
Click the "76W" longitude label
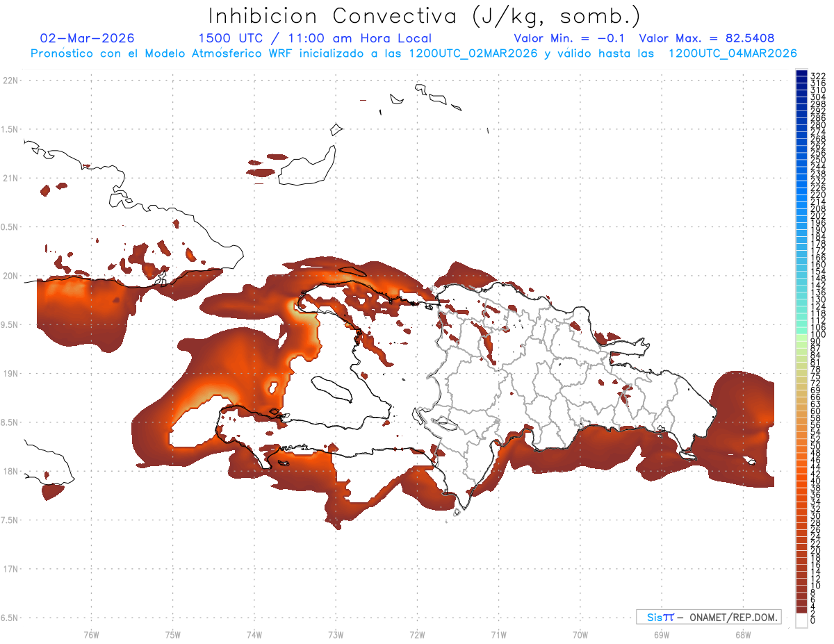click(x=91, y=634)
